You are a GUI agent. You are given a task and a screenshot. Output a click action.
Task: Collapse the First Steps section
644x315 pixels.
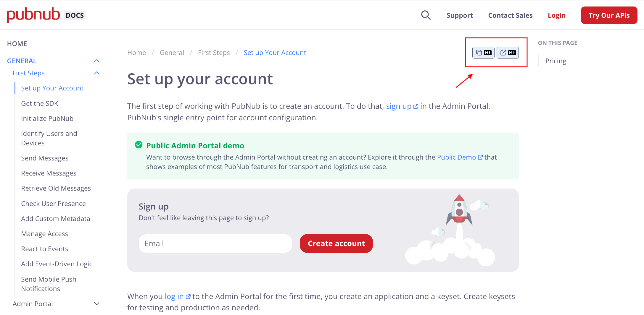97,73
